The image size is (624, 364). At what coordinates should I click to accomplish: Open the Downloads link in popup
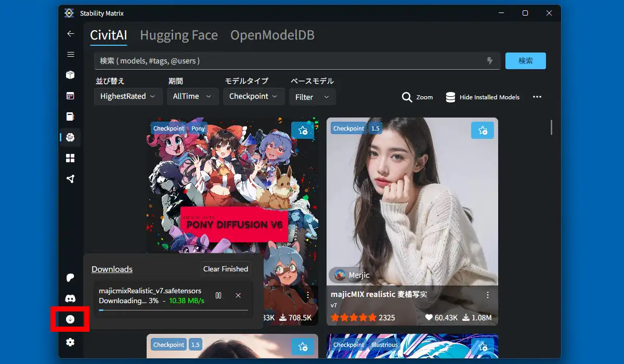[x=112, y=269]
